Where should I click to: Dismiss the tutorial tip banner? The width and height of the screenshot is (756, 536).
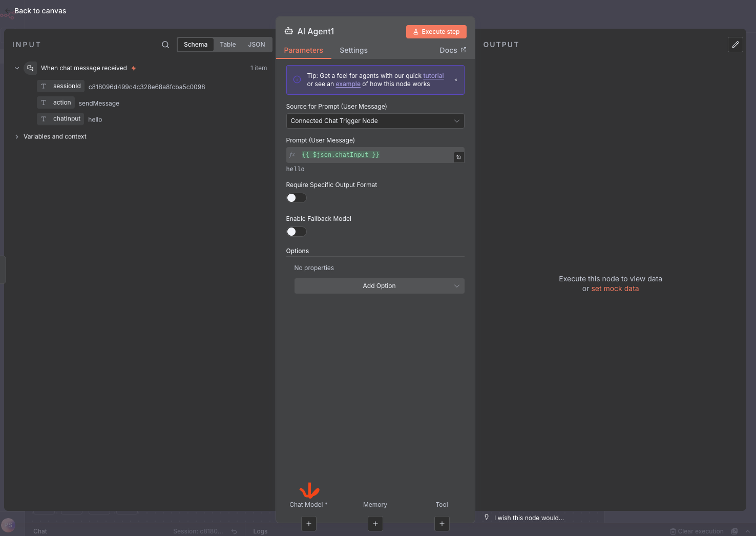(456, 80)
